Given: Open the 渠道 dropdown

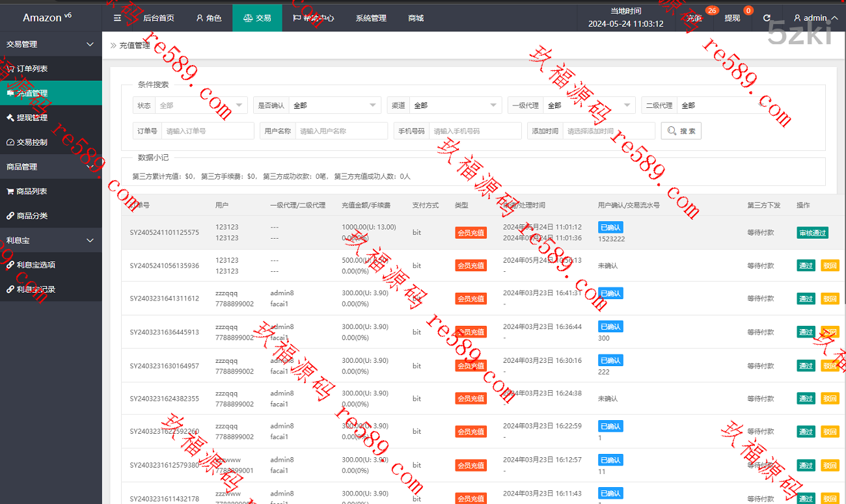Looking at the screenshot, I should [455, 105].
